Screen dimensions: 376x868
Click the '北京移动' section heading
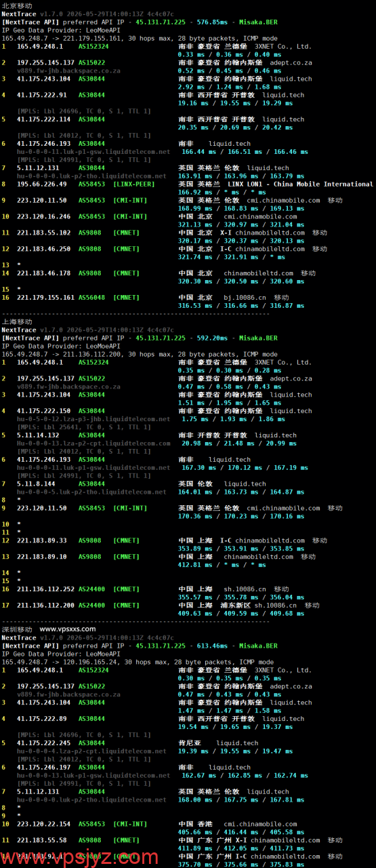(x=17, y=5)
